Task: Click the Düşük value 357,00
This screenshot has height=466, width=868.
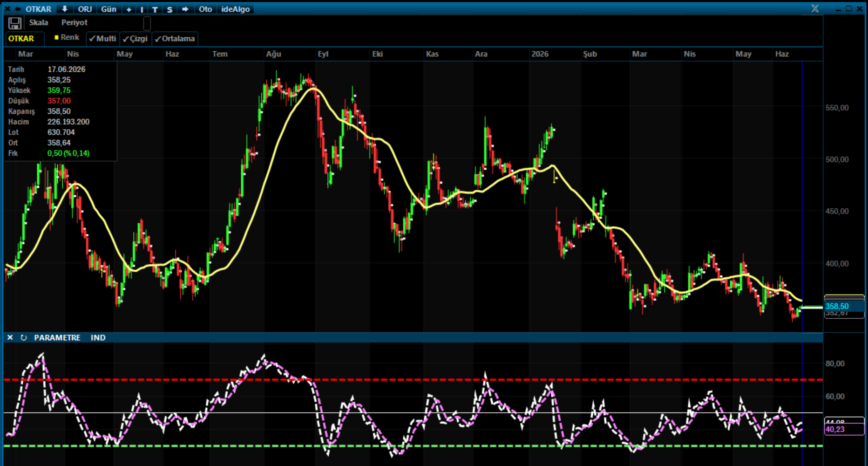Action: pyautogui.click(x=59, y=101)
